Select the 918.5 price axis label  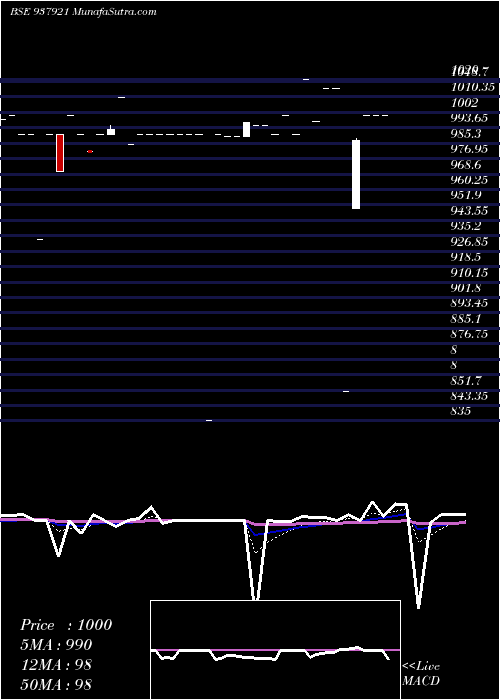coord(466,257)
